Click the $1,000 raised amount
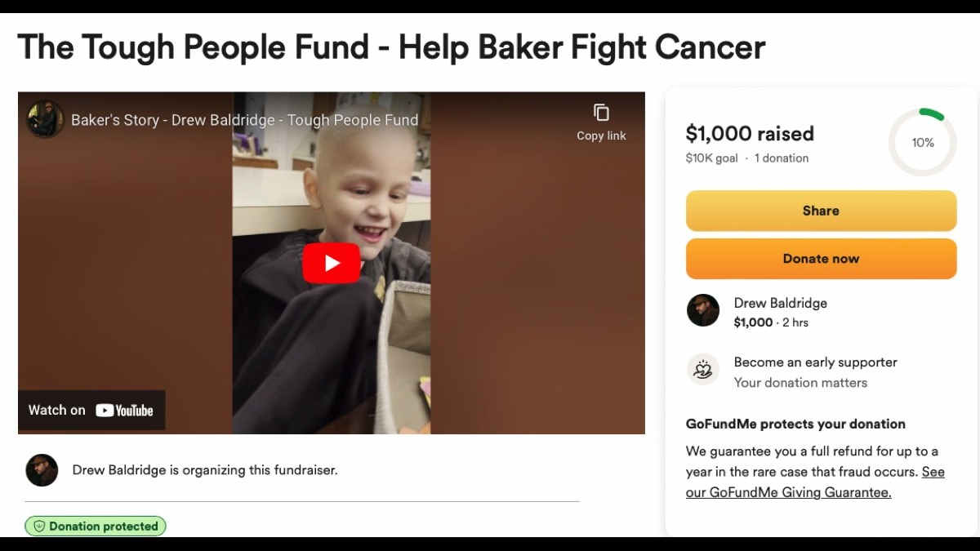This screenshot has width=980, height=551. (750, 134)
